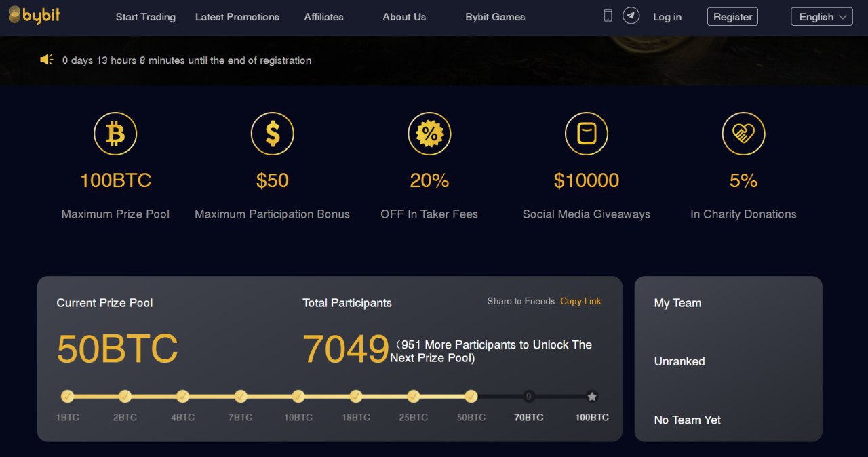Click the $50 bonus value

(x=273, y=180)
